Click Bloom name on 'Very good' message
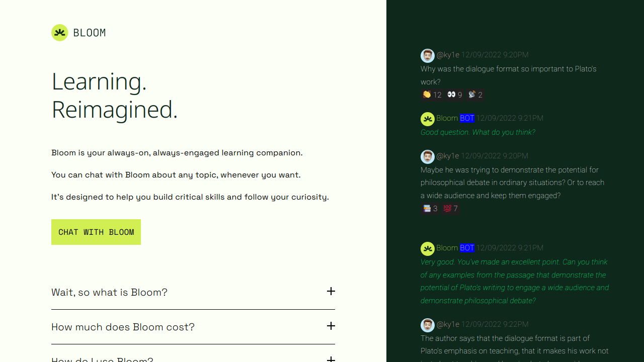This screenshot has height=362, width=644. (x=447, y=248)
